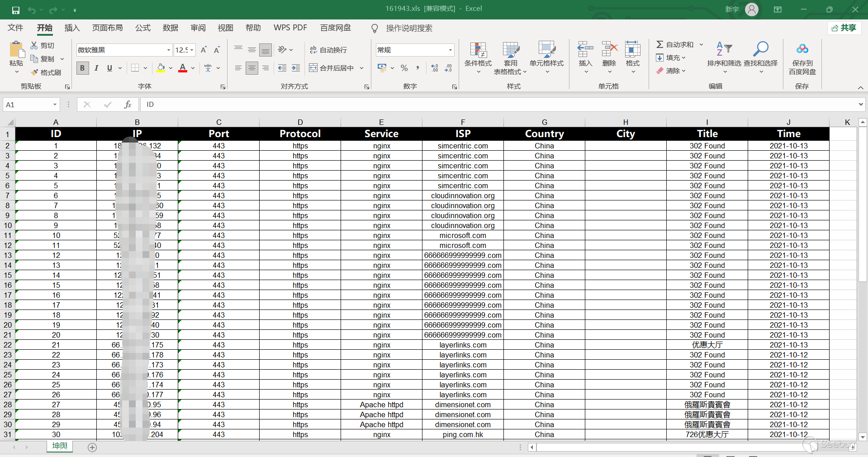Open Conditional Formatting icon
The width and height of the screenshot is (868, 457).
click(x=478, y=50)
